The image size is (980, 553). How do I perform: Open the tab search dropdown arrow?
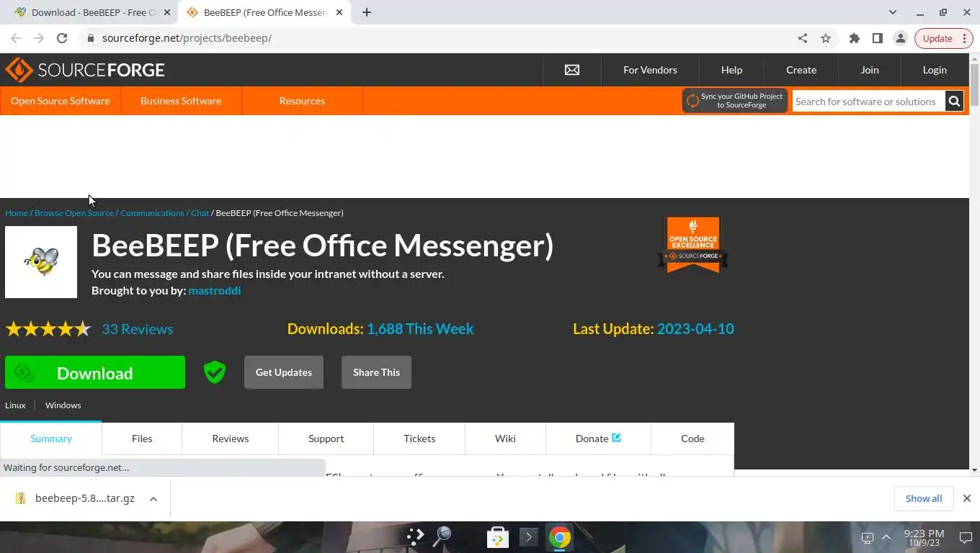pos(893,12)
